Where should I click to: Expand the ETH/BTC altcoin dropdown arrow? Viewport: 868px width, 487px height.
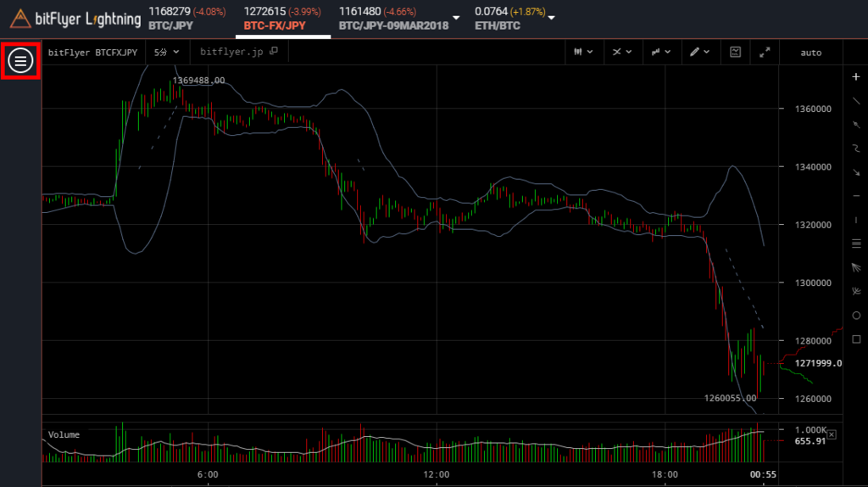pos(551,18)
